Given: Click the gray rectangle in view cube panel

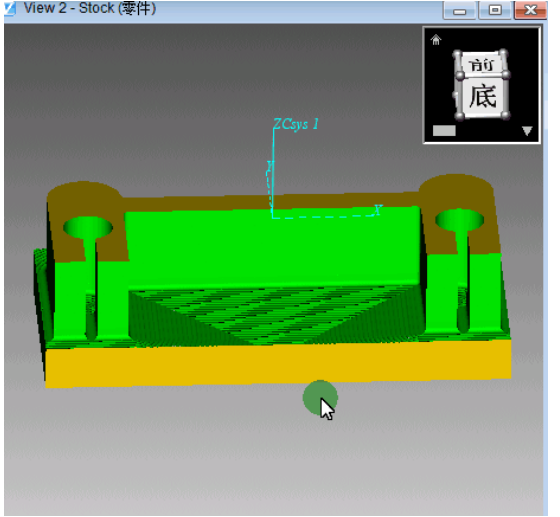Looking at the screenshot, I should pyautogui.click(x=444, y=131).
